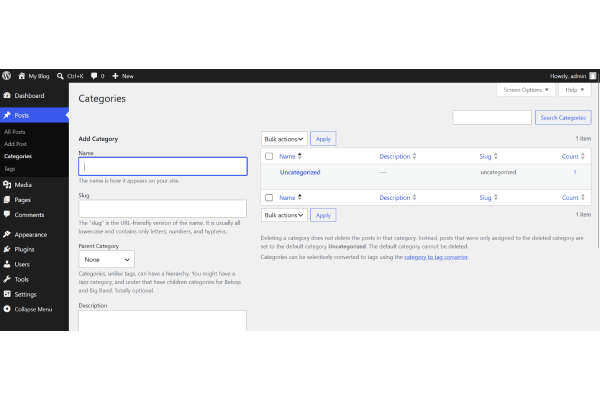Image resolution: width=600 pixels, height=400 pixels.
Task: Visit My Blog home icon
Action: (x=21, y=76)
